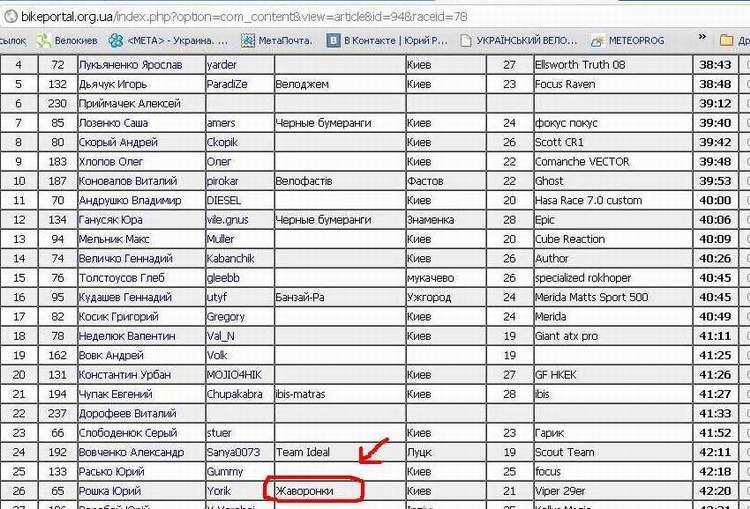Open the УКРАЇНСЬКИЙ ВЕЛО bookmark
This screenshot has height=509, width=750.
(x=518, y=40)
